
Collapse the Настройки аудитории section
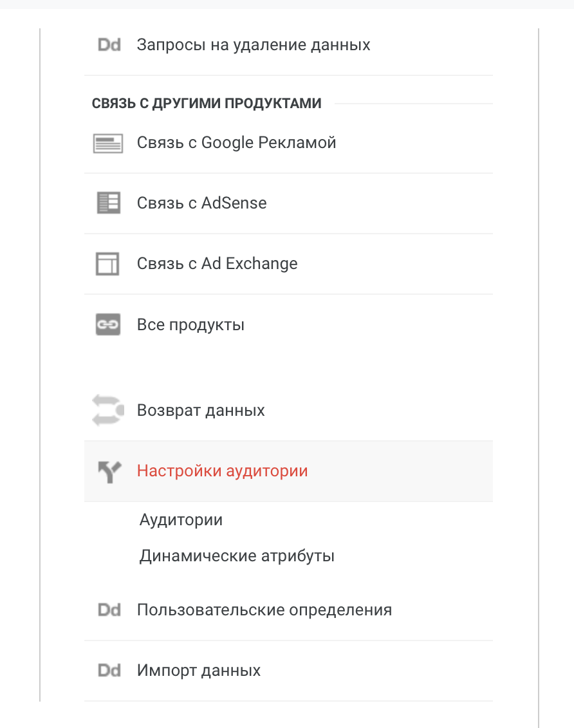pos(222,471)
